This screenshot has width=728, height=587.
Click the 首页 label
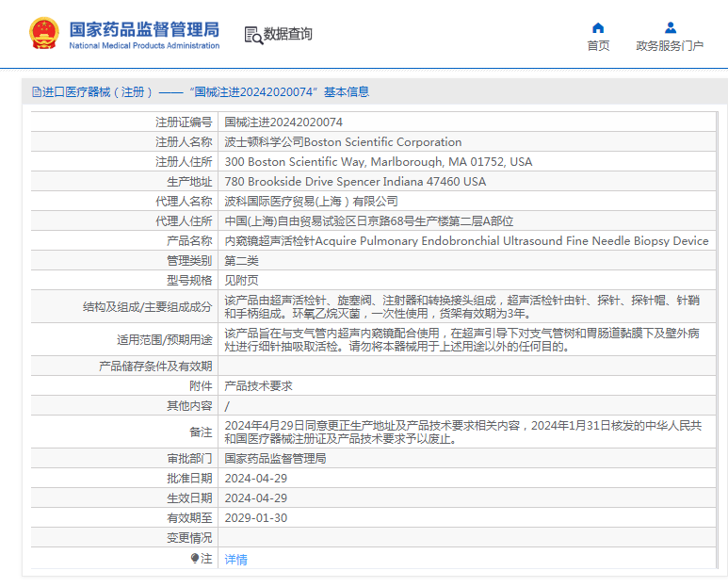pyautogui.click(x=598, y=45)
